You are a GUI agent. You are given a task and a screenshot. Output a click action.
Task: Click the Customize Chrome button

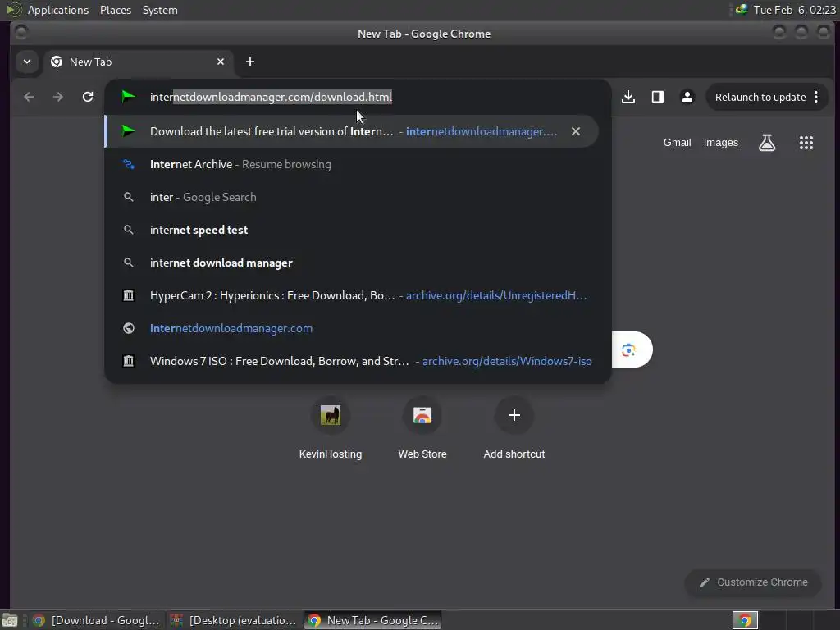(753, 582)
